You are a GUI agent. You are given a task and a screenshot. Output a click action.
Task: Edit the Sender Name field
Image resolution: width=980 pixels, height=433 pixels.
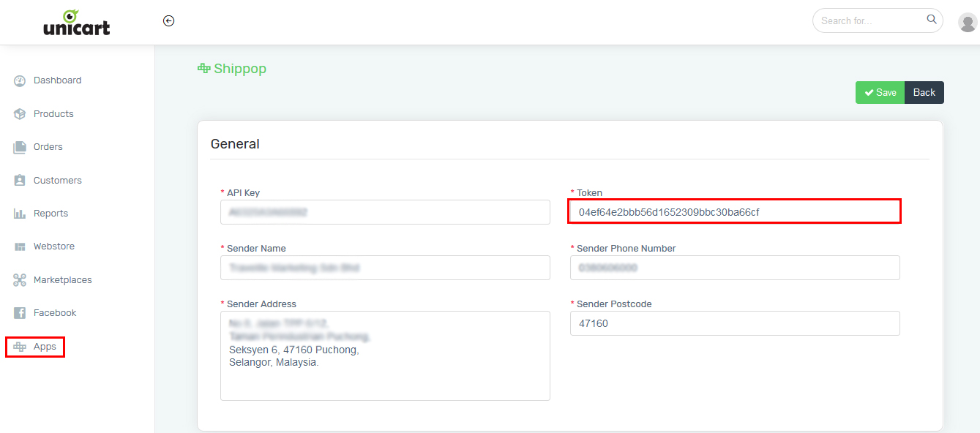pos(385,268)
